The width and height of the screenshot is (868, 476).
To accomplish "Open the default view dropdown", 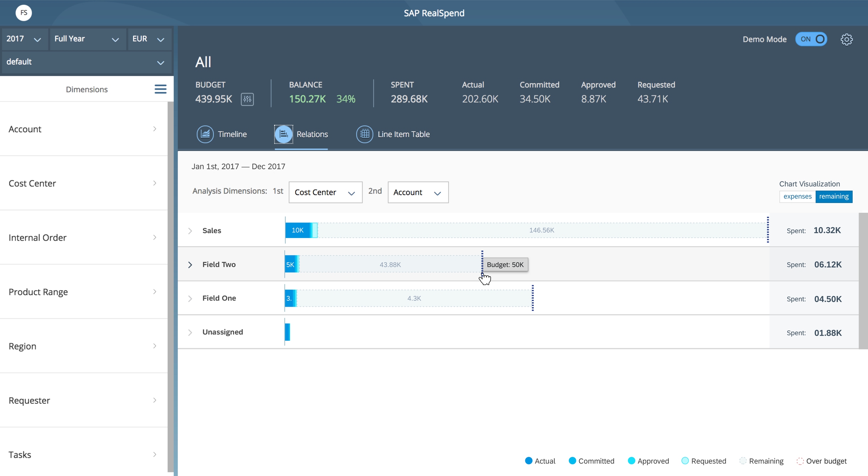I will tap(86, 62).
